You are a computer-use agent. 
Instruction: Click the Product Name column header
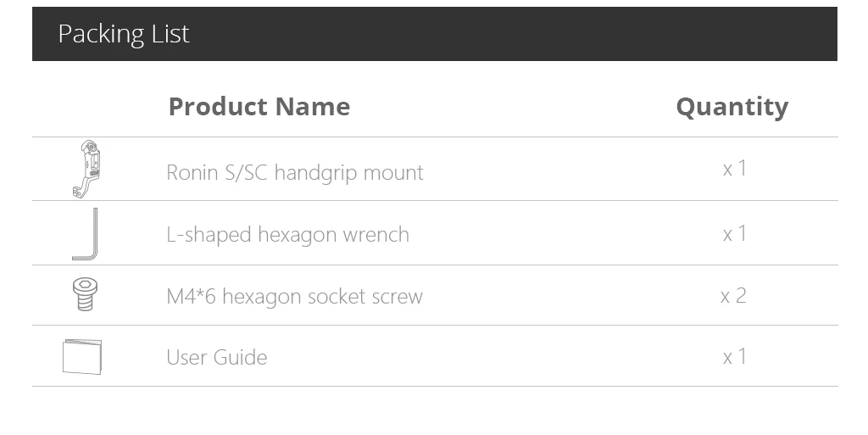[259, 106]
